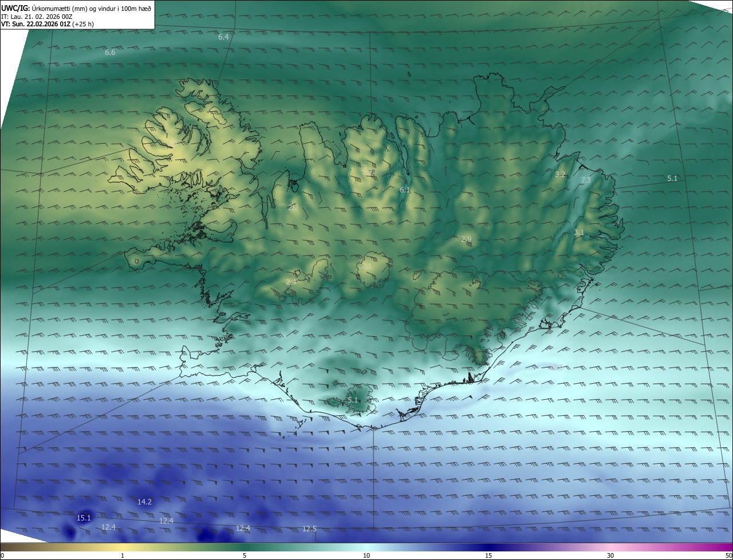This screenshot has height=560, width=733.
Task: Click the '30' tick on the color scale
Action: tap(610, 555)
